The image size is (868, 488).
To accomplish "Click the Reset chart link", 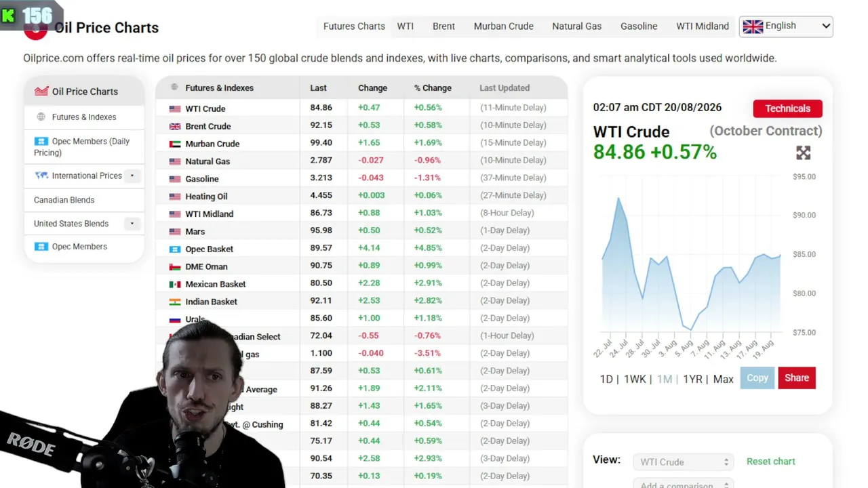I will tap(771, 462).
